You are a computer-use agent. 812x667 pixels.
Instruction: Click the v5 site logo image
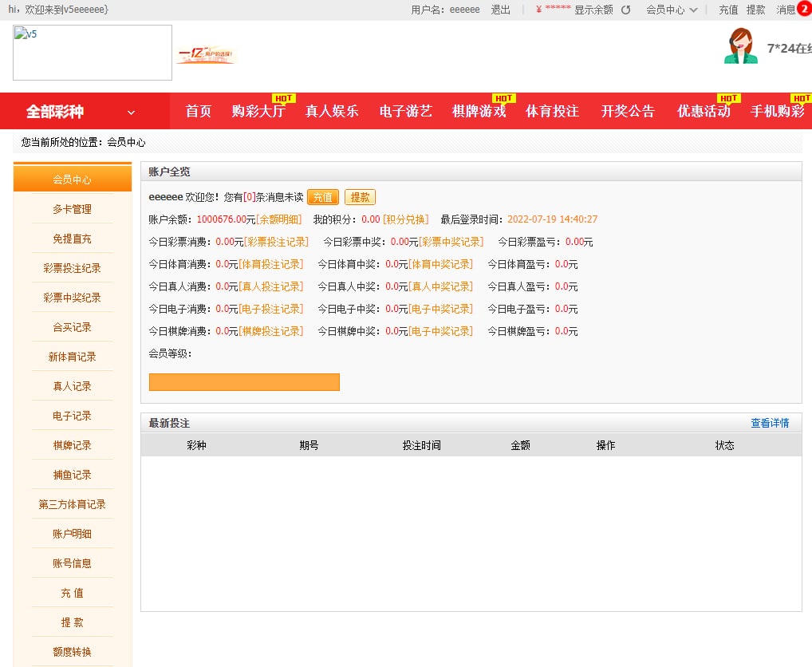93,53
